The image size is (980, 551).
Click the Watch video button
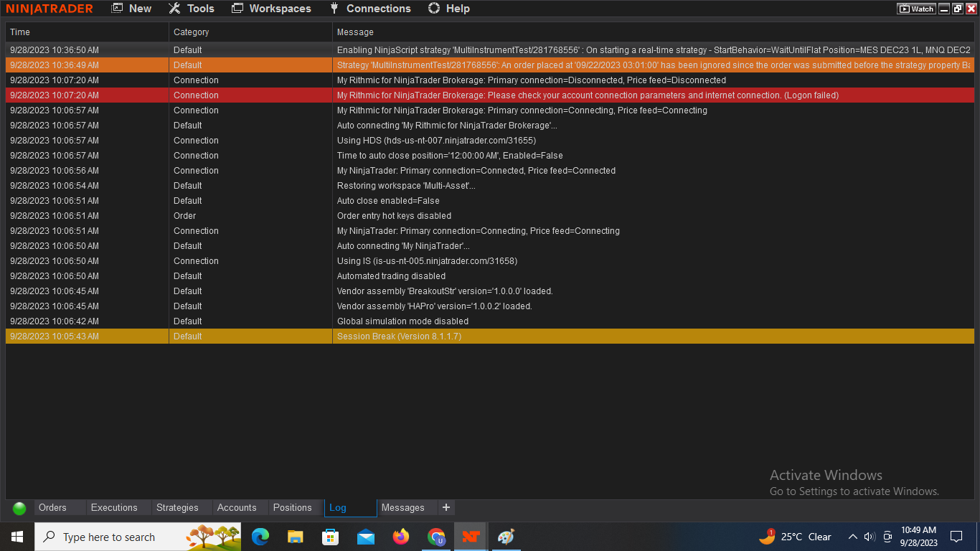916,9
